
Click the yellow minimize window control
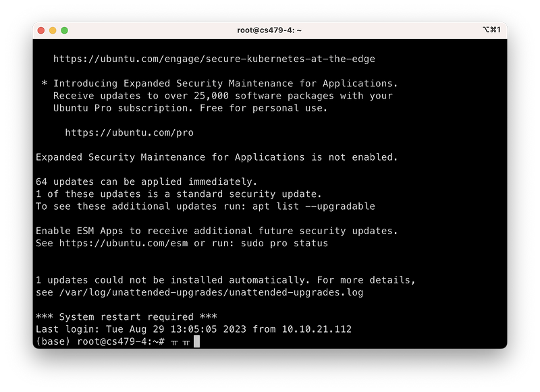coord(53,30)
